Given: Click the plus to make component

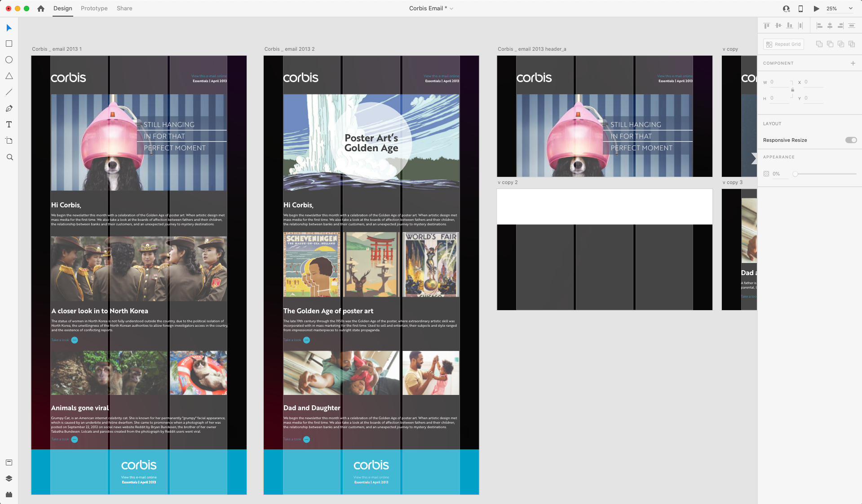Looking at the screenshot, I should [x=853, y=63].
